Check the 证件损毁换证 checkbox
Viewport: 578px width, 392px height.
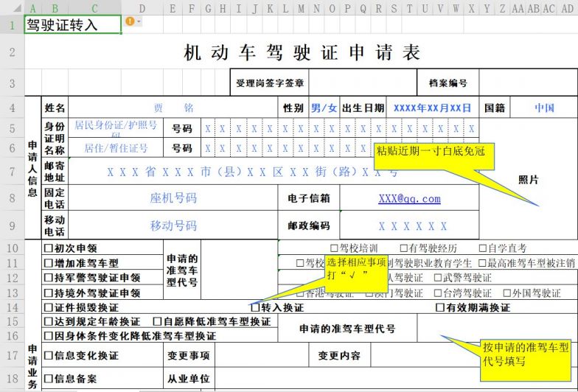pyautogui.click(x=49, y=307)
